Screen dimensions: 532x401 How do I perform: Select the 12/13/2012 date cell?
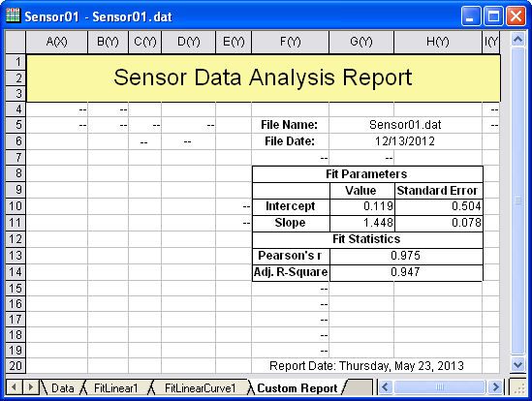click(405, 141)
